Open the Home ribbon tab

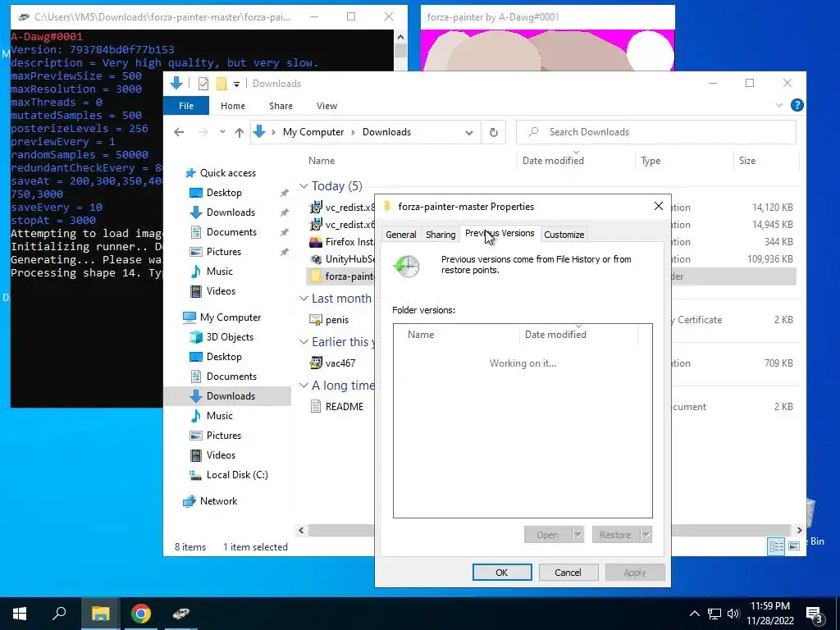point(233,106)
